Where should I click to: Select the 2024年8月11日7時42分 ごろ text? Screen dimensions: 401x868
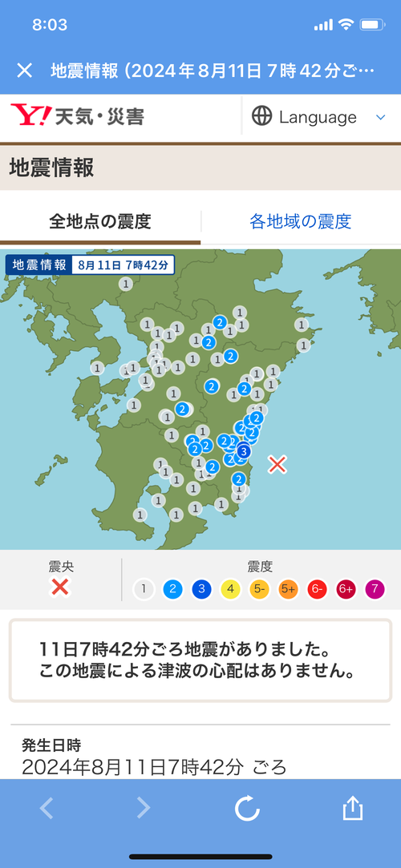click(x=155, y=767)
